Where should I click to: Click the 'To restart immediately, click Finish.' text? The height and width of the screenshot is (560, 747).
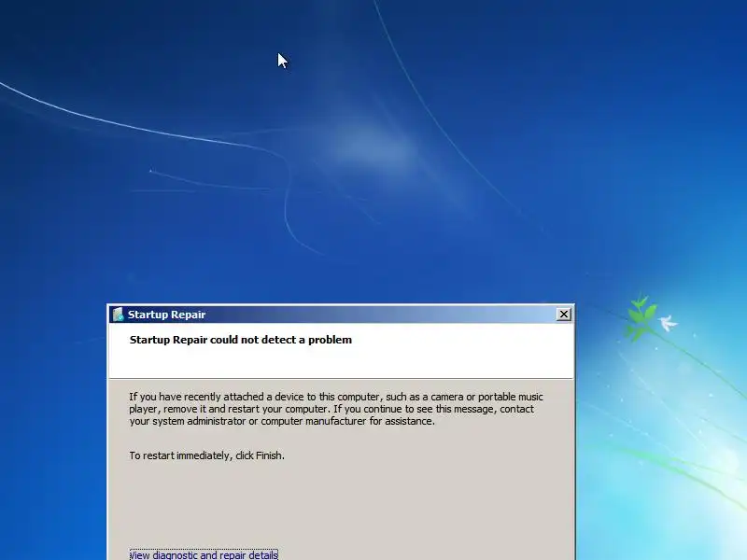click(206, 455)
